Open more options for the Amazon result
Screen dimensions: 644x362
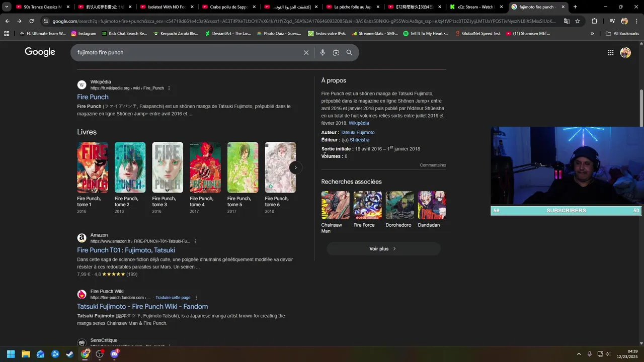point(195,241)
